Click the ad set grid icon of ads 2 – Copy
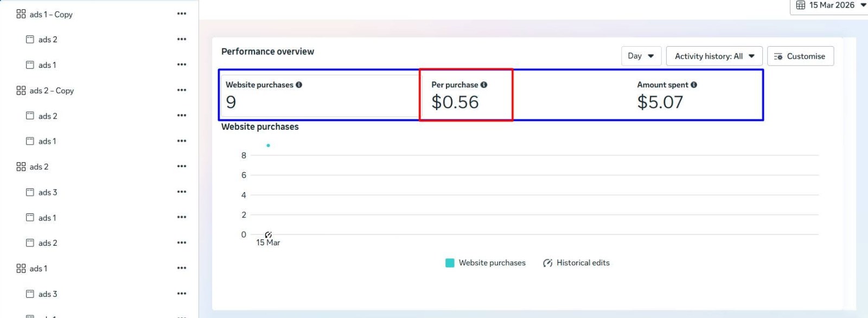Viewport: 868px width, 318px height. (21, 91)
